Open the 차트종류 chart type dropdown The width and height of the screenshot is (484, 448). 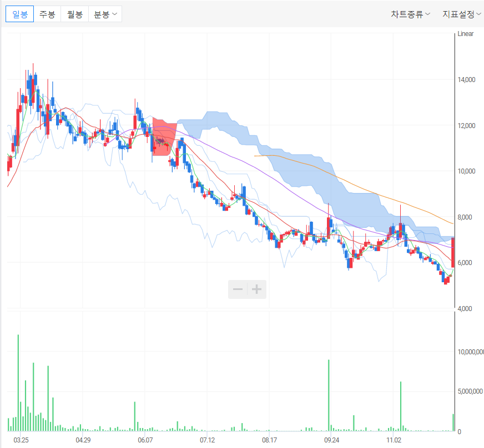coord(410,14)
